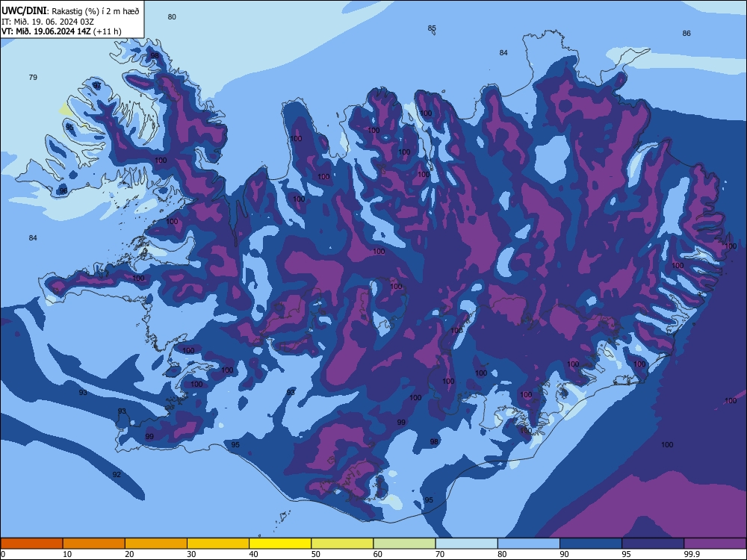Viewport: 747px width, 560px height.
Task: Click the dark orange 0–10 legend swatch
Action: coord(31,544)
